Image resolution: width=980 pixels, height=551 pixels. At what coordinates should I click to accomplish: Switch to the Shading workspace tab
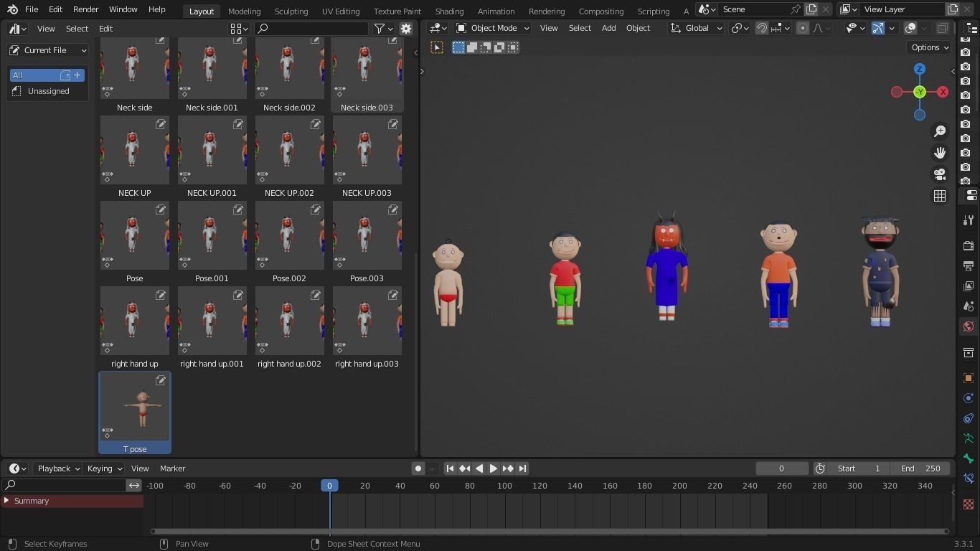[x=449, y=11]
